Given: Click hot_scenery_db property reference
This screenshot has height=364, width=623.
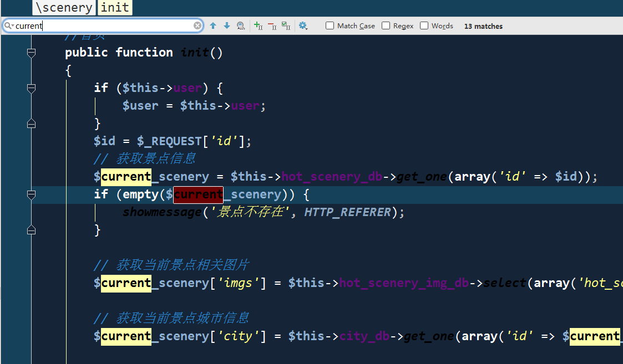Looking at the screenshot, I should tap(332, 177).
